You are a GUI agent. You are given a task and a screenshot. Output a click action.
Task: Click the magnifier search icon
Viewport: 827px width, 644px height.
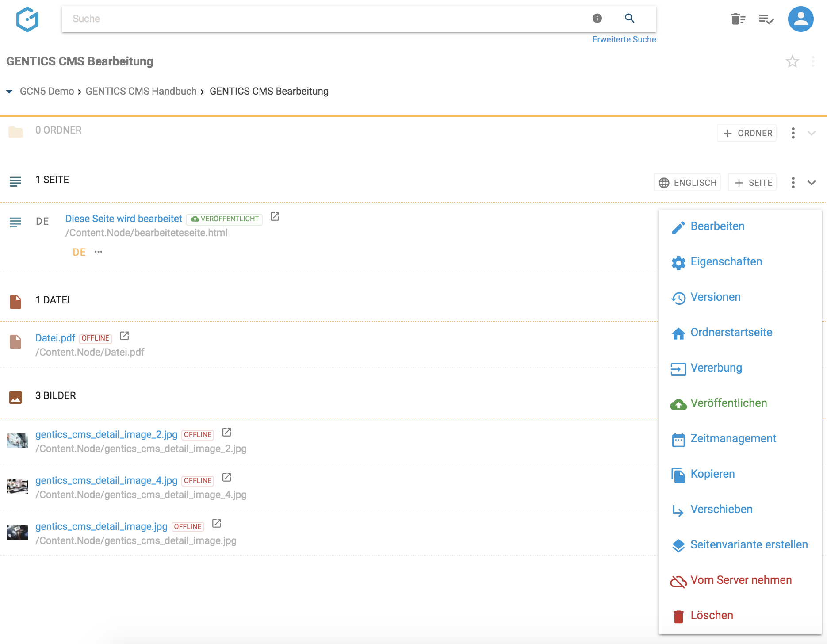tap(629, 18)
